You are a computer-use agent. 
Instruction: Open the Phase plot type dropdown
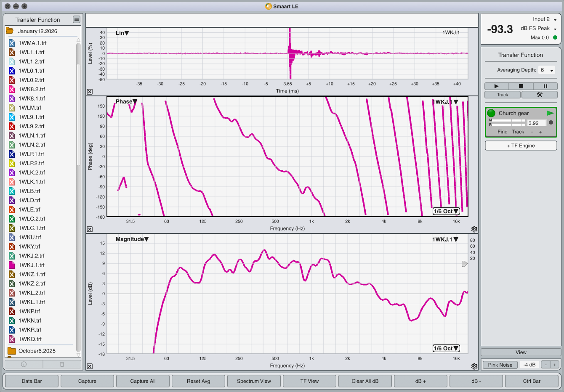(x=126, y=101)
